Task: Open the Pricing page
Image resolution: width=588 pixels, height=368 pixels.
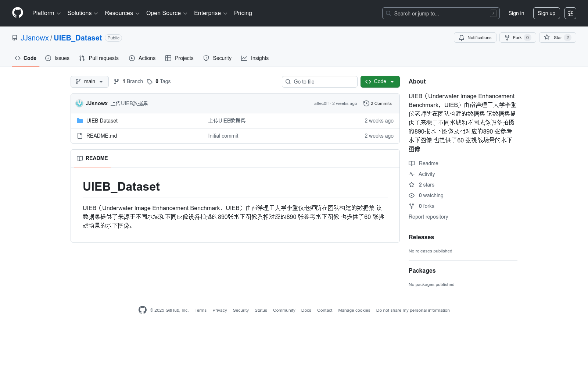Action: (243, 13)
